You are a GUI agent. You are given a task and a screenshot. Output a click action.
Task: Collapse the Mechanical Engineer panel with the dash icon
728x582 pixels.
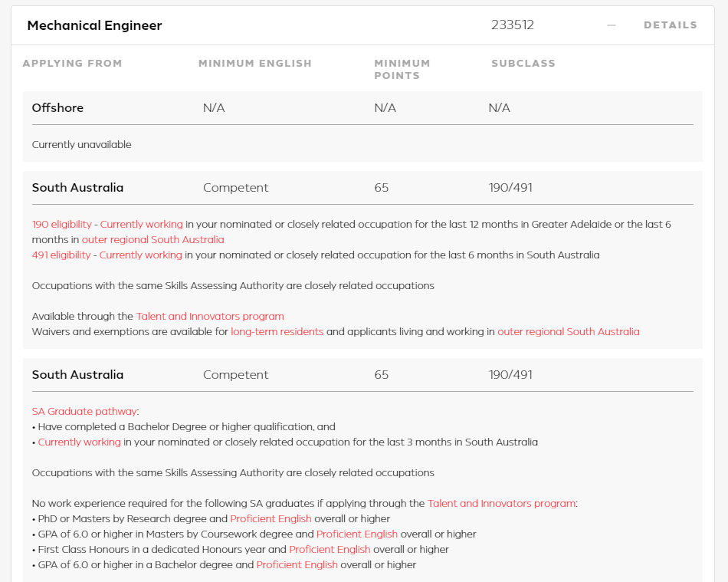pos(611,25)
